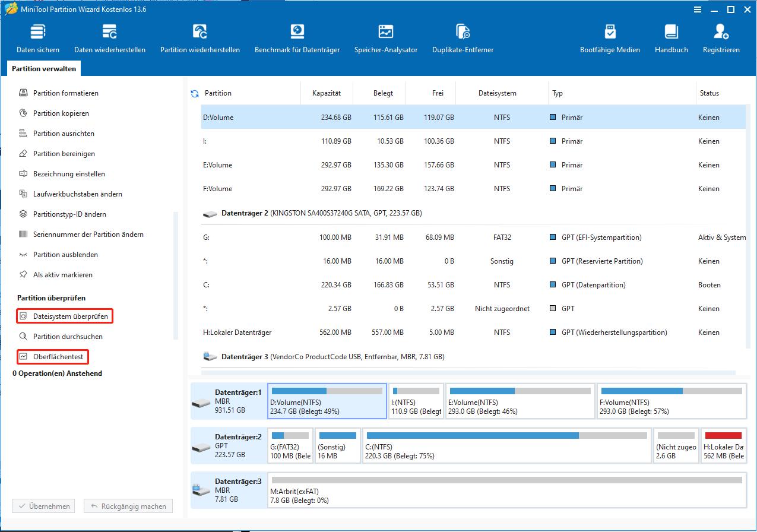
Task: Select H:Lokaler Datenträger row
Action: click(473, 332)
